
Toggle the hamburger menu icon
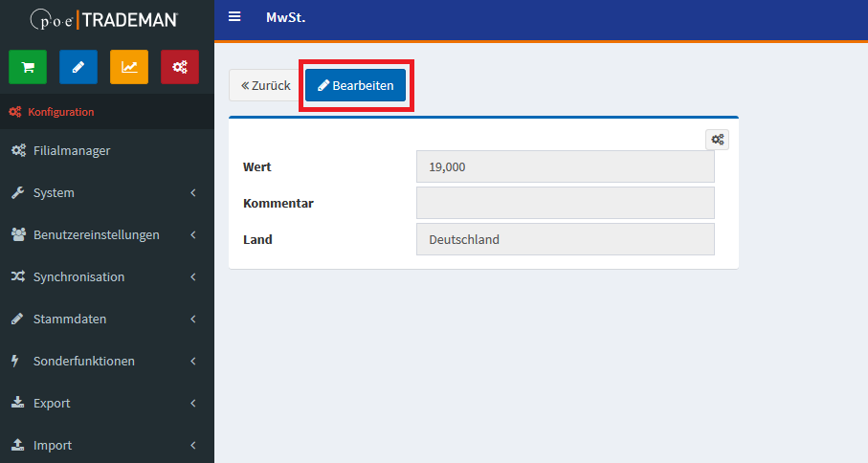(x=234, y=18)
